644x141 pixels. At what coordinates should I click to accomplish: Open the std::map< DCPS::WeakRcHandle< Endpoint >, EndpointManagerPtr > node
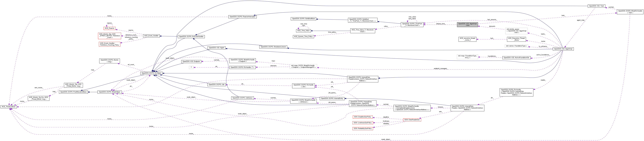(303, 66)
